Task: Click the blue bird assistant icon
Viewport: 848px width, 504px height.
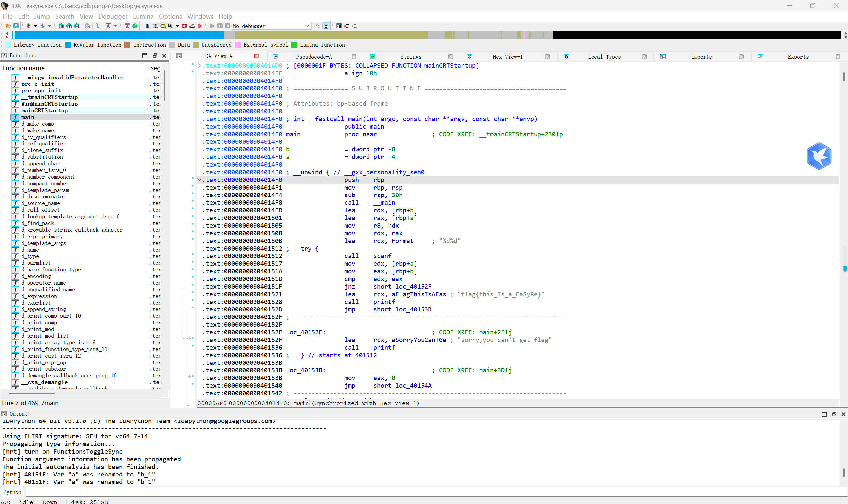Action: click(819, 156)
